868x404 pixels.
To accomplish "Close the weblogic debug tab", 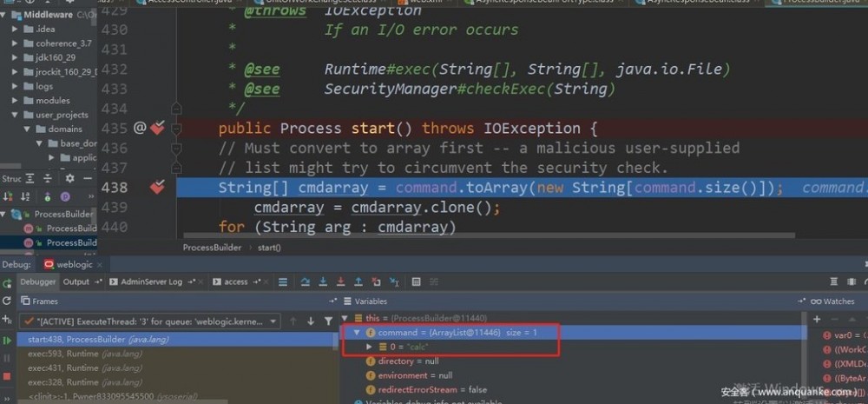I will point(99,265).
